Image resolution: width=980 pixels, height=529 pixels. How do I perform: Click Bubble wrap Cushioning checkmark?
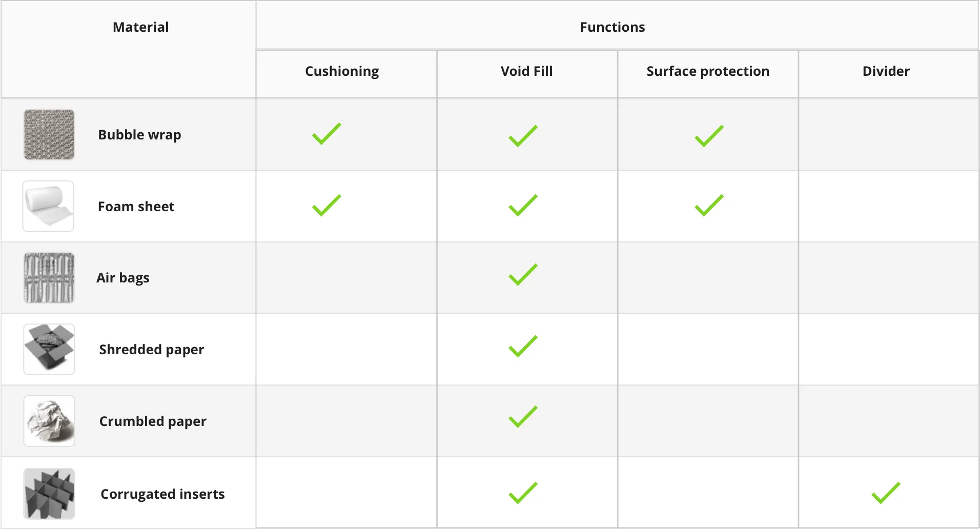pyautogui.click(x=326, y=134)
